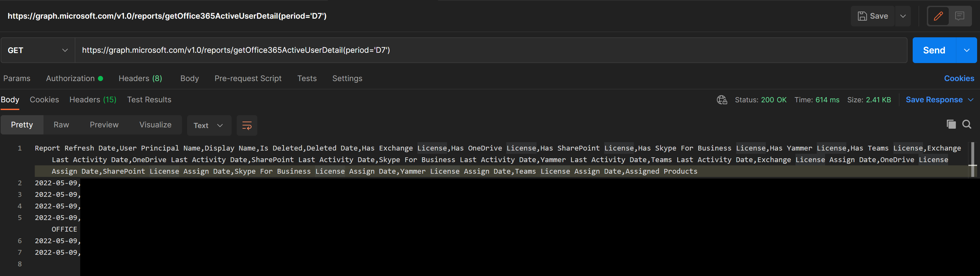Click line number 1 in response
The width and height of the screenshot is (980, 276).
point(19,148)
